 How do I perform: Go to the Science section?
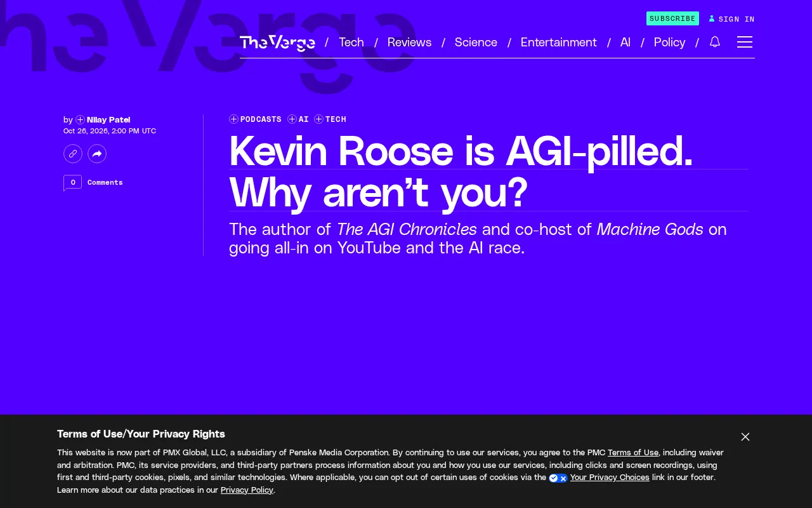point(476,43)
